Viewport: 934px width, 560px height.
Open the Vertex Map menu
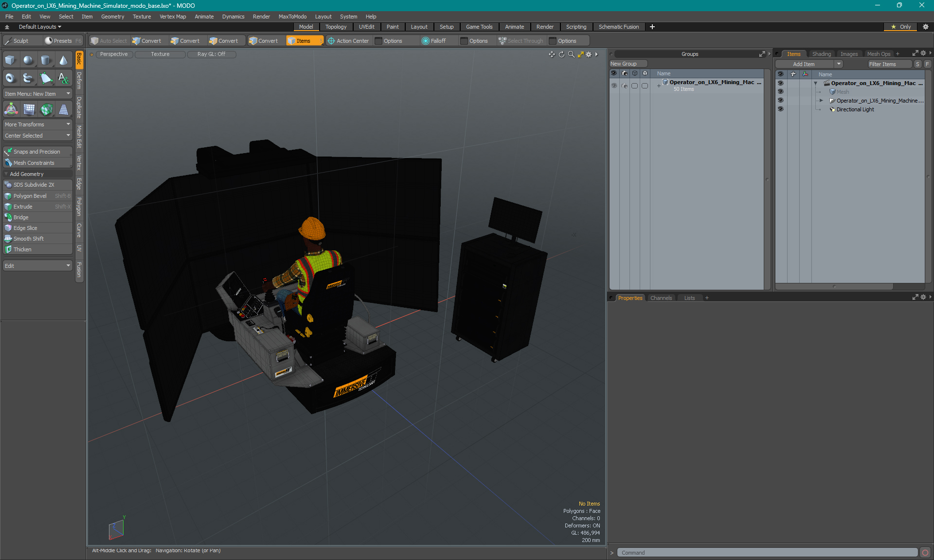pos(173,17)
